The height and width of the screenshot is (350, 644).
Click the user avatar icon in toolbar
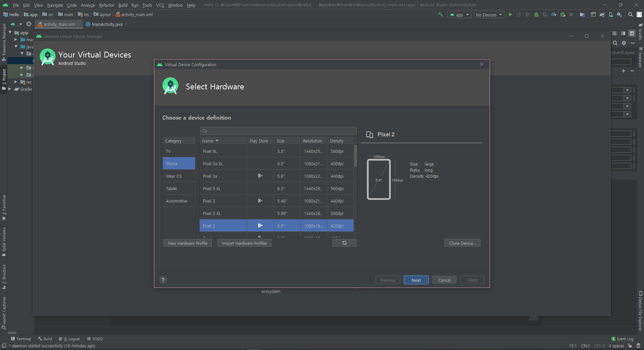point(639,14)
